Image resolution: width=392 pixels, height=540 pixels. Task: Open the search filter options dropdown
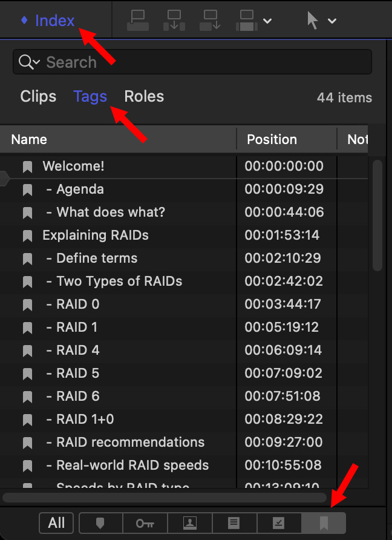click(30, 62)
